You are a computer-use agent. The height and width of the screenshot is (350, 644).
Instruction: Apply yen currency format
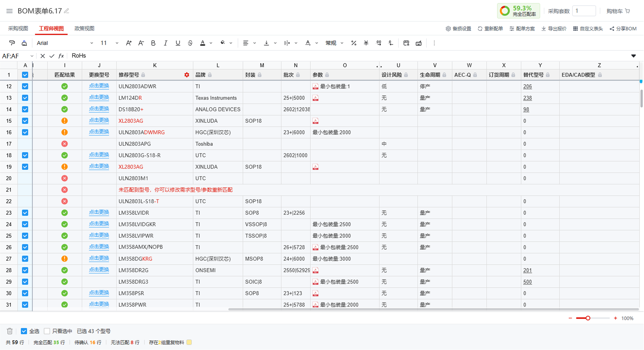pyautogui.click(x=366, y=43)
